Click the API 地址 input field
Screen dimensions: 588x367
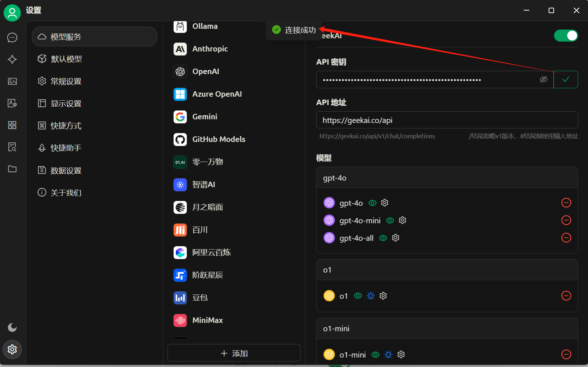pyautogui.click(x=447, y=120)
